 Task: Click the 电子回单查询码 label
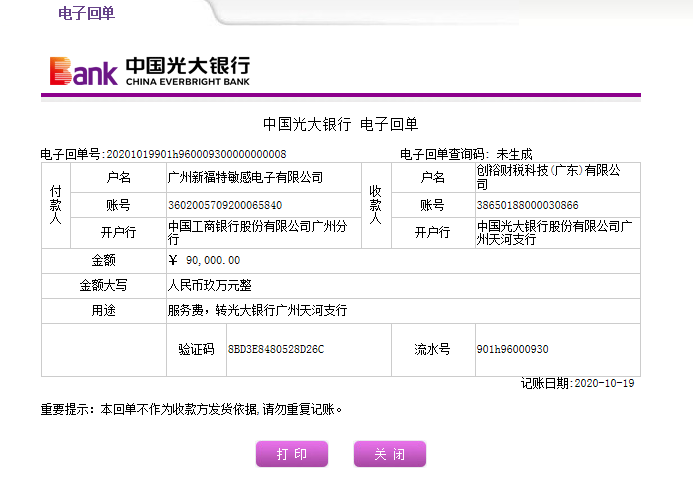(x=444, y=154)
